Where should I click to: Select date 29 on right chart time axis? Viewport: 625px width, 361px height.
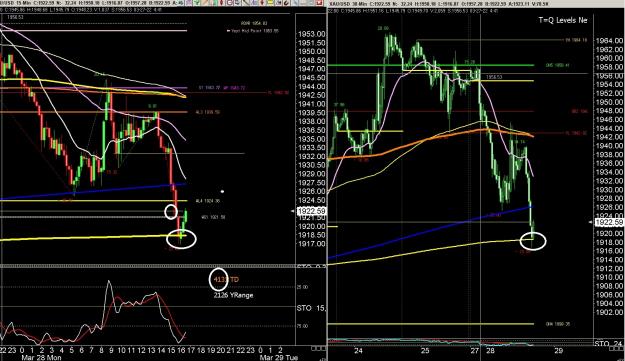558,351
